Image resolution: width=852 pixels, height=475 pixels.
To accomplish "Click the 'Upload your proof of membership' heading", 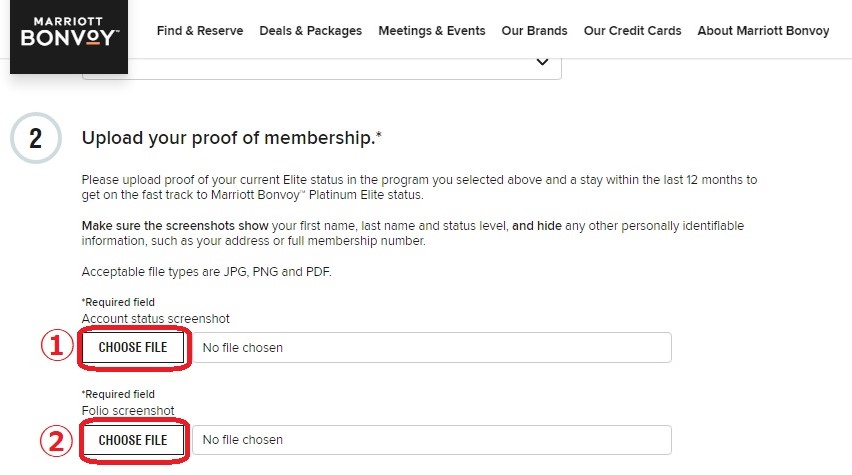I will point(231,138).
